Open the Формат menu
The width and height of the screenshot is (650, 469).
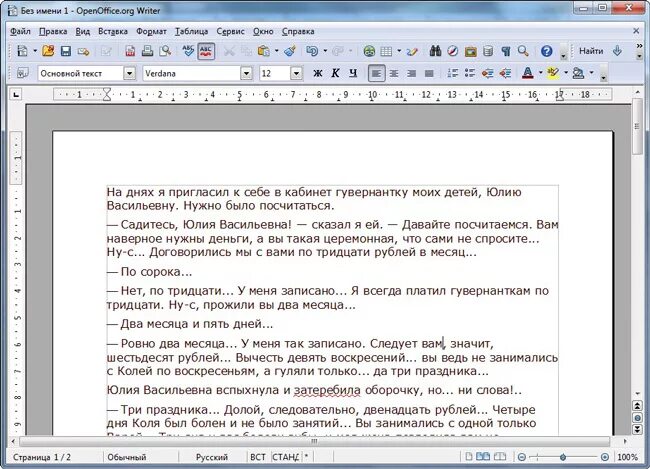(151, 32)
